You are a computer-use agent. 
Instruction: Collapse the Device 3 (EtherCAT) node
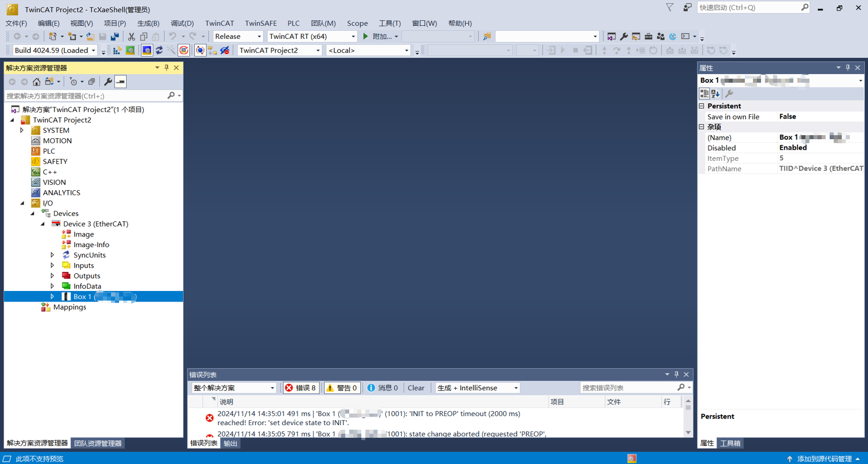click(43, 224)
